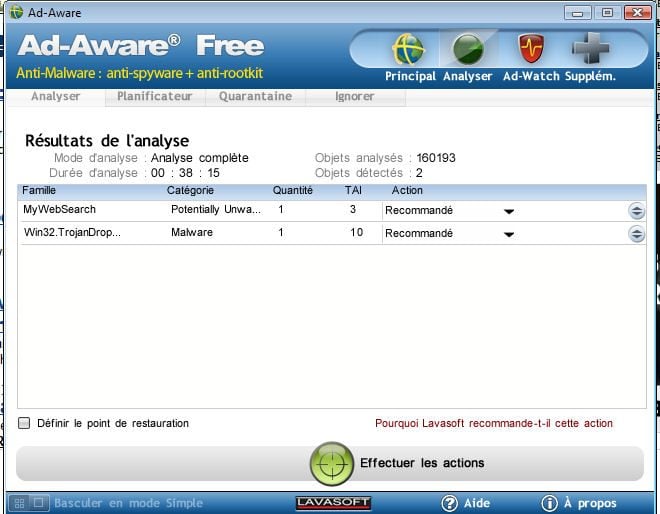Image resolution: width=660 pixels, height=514 pixels.
Task: Open the action dropdown for Win32.TrojanDrop
Action: click(508, 234)
